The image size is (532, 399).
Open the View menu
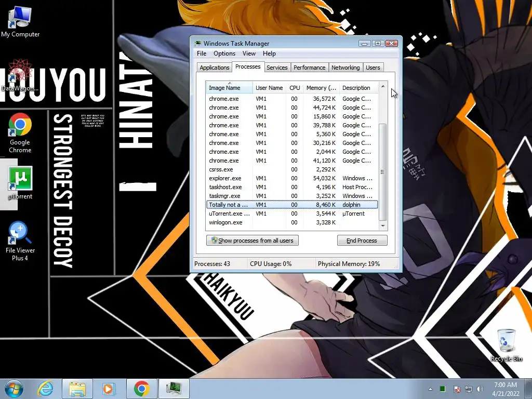249,54
